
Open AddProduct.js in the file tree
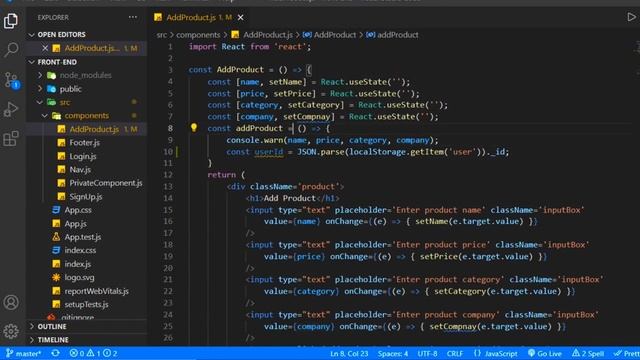point(94,129)
